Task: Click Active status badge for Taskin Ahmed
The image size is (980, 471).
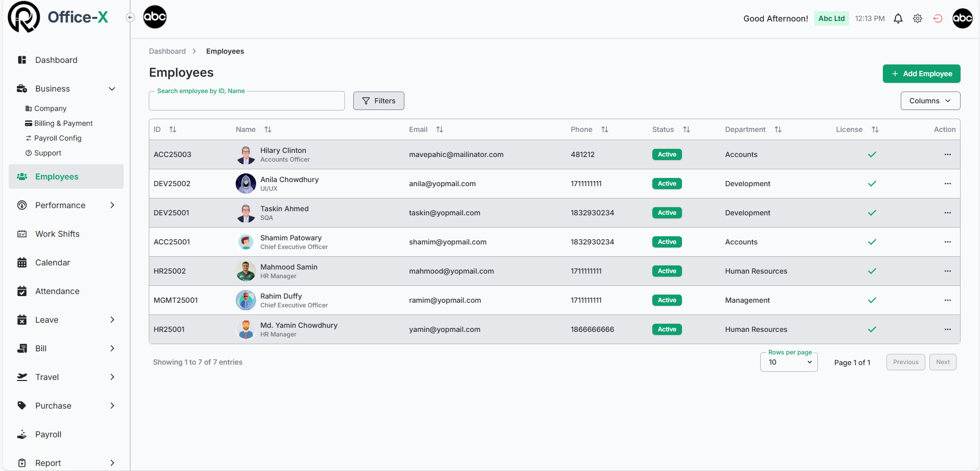Action: pyautogui.click(x=667, y=213)
